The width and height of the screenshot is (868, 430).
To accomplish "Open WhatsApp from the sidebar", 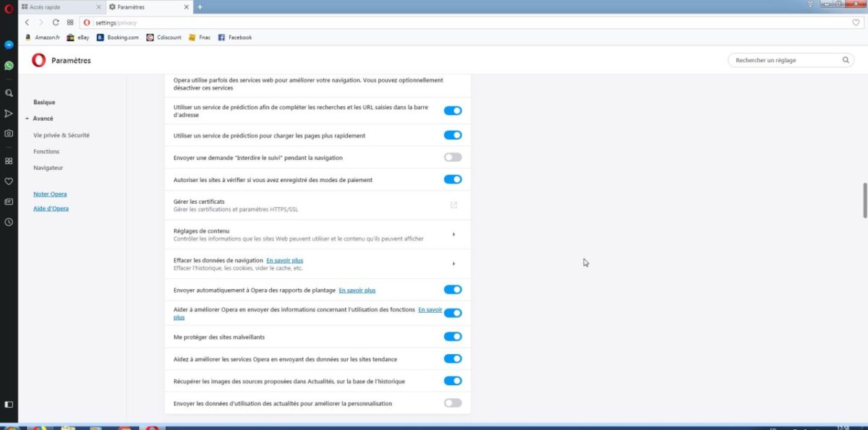I will point(9,65).
